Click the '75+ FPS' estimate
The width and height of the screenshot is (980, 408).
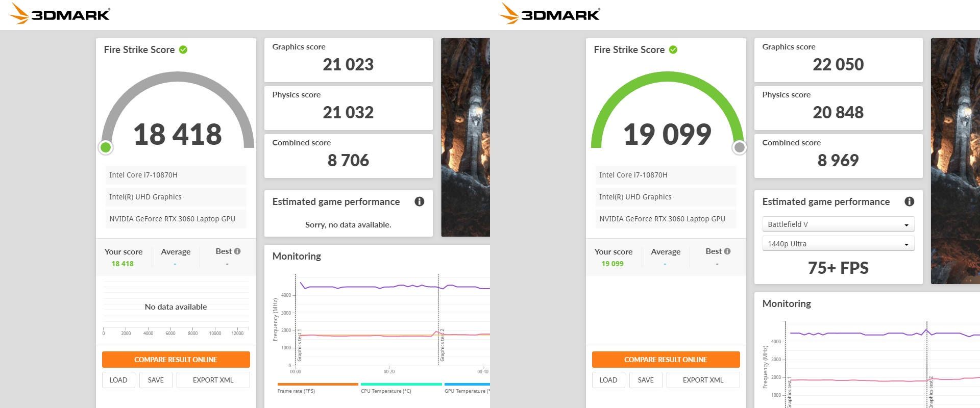838,268
